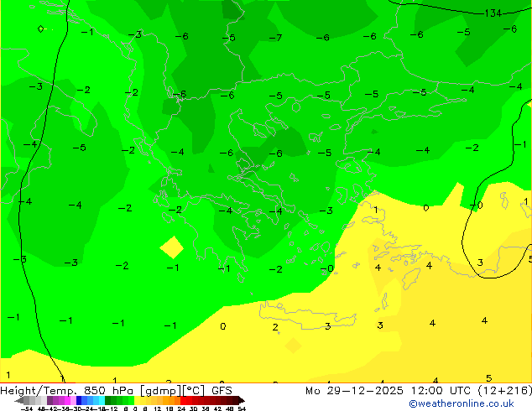Pick the cyan swatch in the legend

pyautogui.click(x=102, y=400)
